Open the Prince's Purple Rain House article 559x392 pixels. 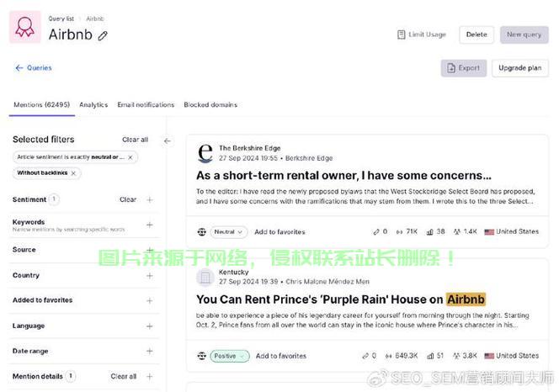(340, 299)
